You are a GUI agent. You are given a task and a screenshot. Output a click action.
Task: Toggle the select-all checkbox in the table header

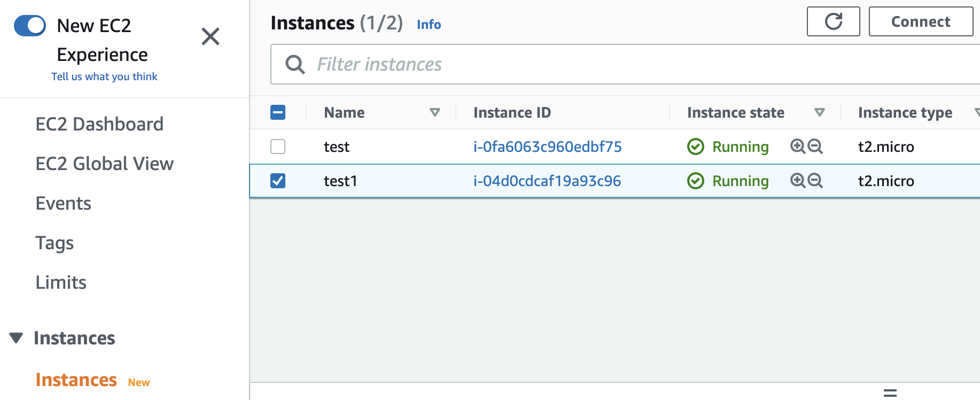278,112
